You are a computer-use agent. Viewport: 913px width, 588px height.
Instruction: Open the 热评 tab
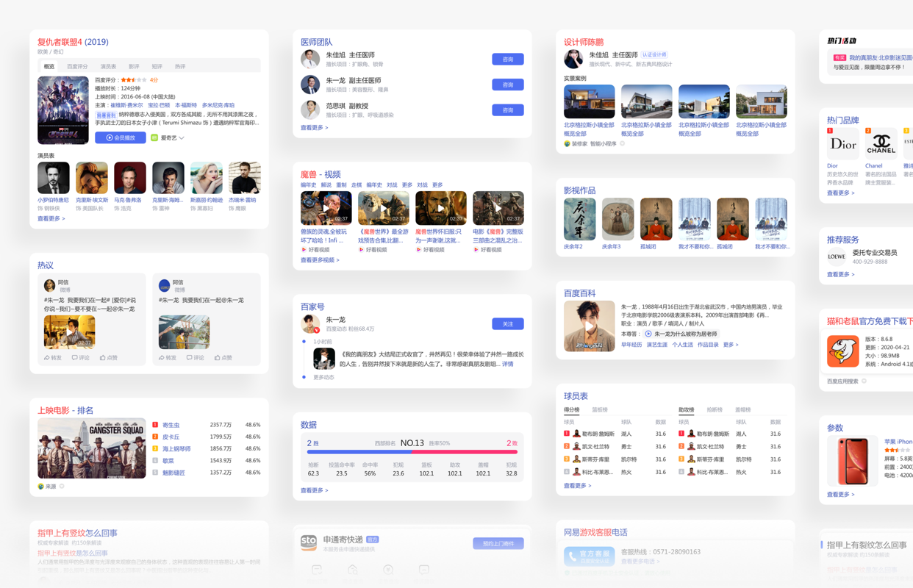180,67
